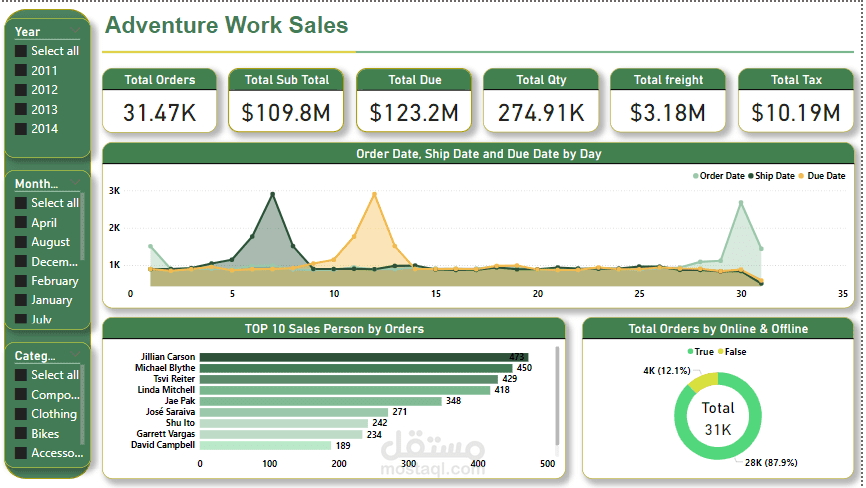Enable the Bikes category filter
The image size is (866, 488).
(x=21, y=433)
